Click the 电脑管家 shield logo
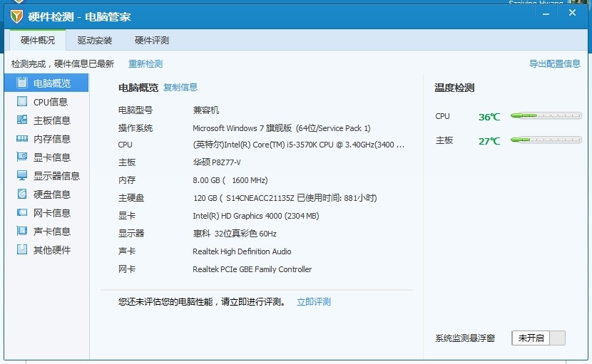 [16, 16]
